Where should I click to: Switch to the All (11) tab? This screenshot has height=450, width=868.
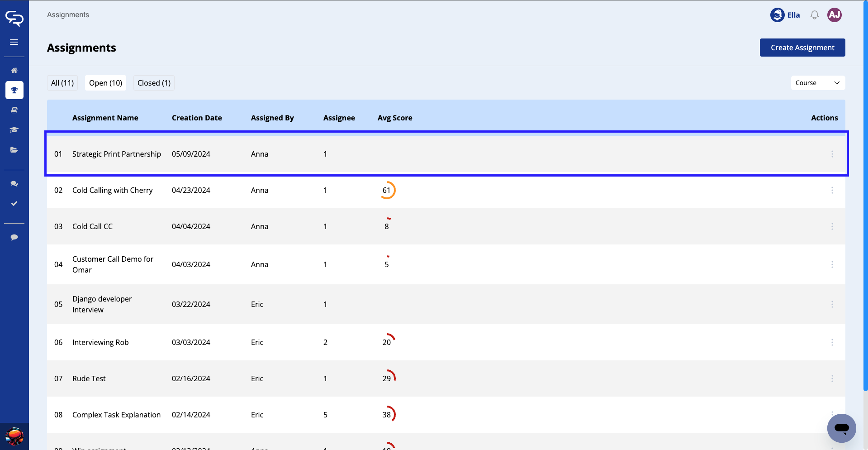click(x=62, y=83)
